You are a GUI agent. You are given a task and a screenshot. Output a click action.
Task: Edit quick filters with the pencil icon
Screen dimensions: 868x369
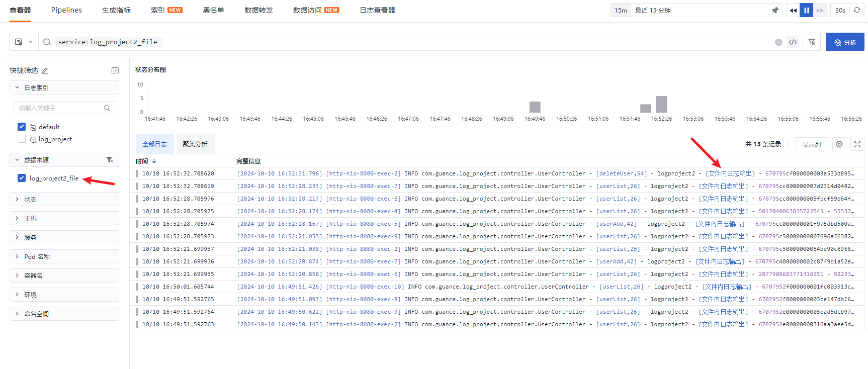point(45,71)
